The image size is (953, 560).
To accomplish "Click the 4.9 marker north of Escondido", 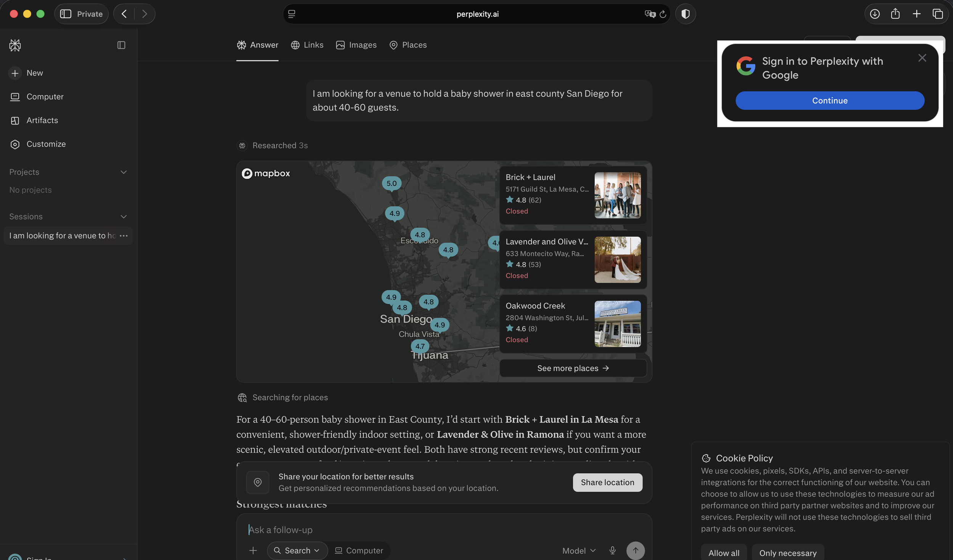I will (395, 213).
